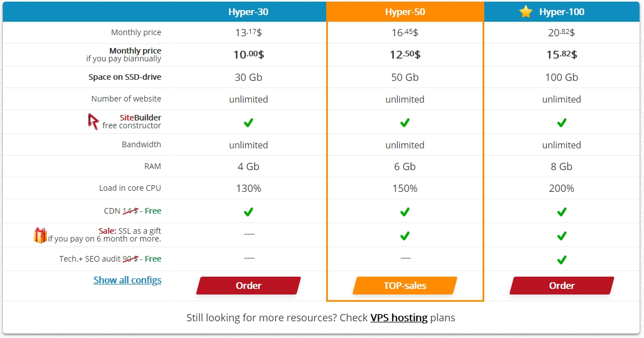Click the 150% CPU load value
The image size is (644, 338).
[x=405, y=189]
